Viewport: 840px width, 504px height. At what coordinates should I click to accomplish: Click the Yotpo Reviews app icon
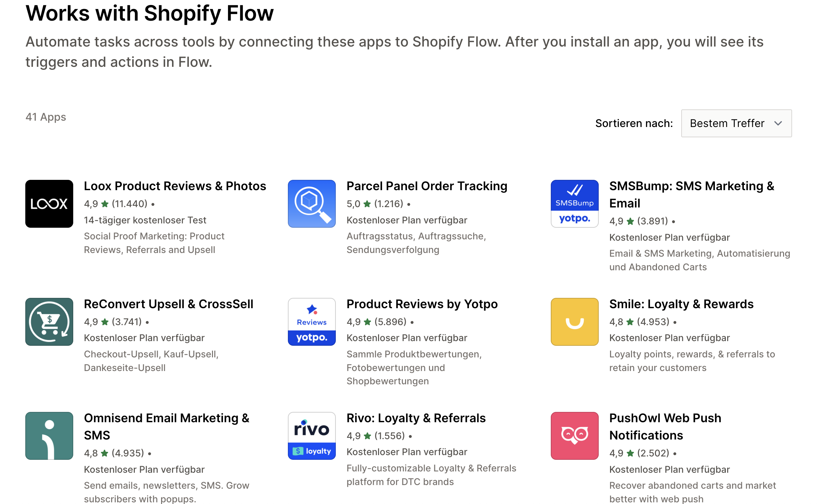point(312,321)
